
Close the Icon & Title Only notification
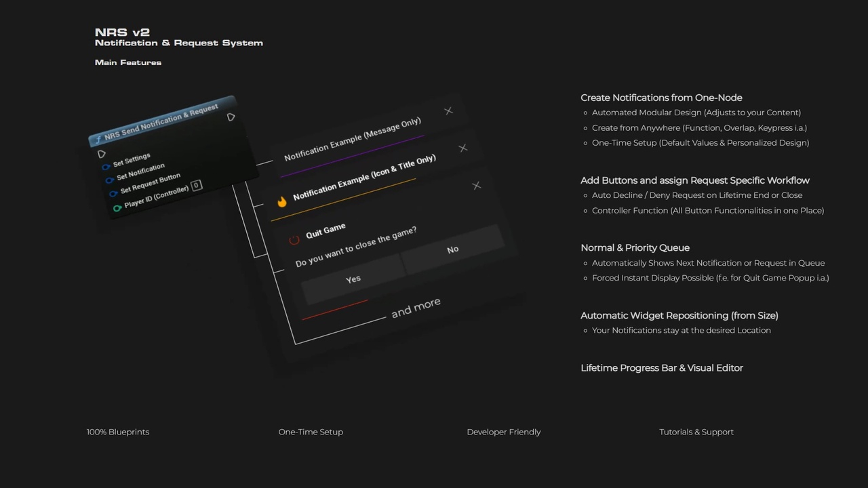(x=462, y=148)
